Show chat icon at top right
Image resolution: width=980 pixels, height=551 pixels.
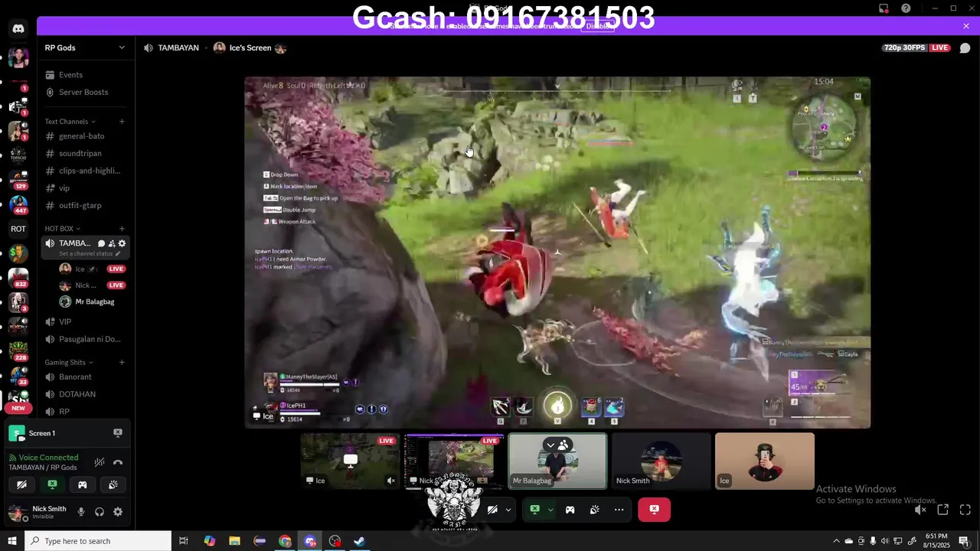coord(965,47)
